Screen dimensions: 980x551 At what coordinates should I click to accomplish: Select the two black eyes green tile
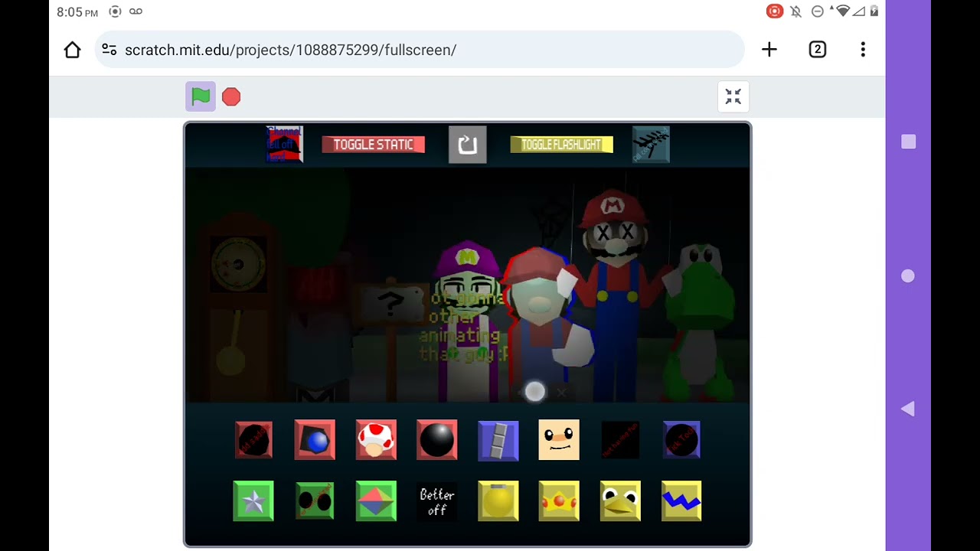[x=315, y=501]
